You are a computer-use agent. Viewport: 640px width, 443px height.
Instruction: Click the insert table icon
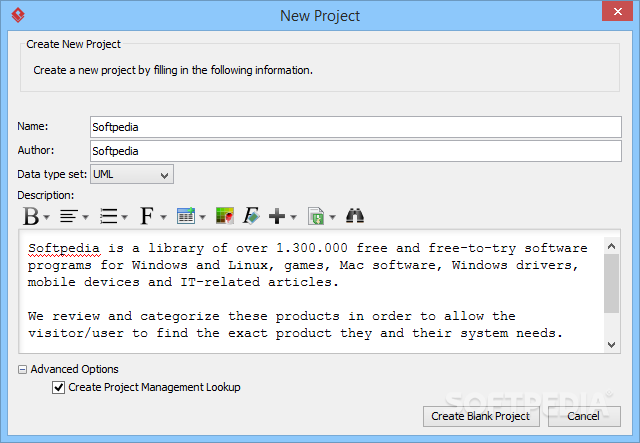click(x=186, y=216)
